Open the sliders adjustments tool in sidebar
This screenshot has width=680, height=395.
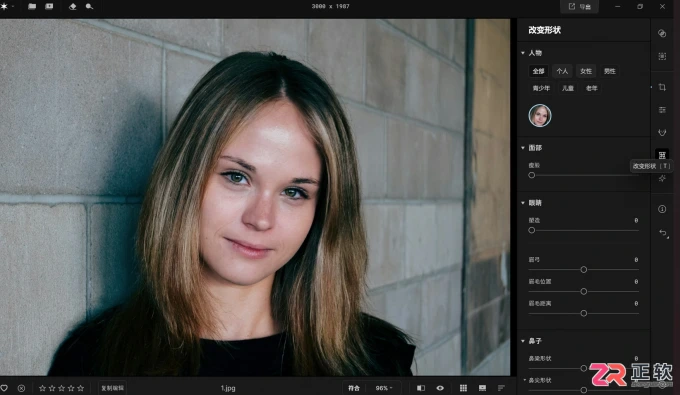click(662, 110)
